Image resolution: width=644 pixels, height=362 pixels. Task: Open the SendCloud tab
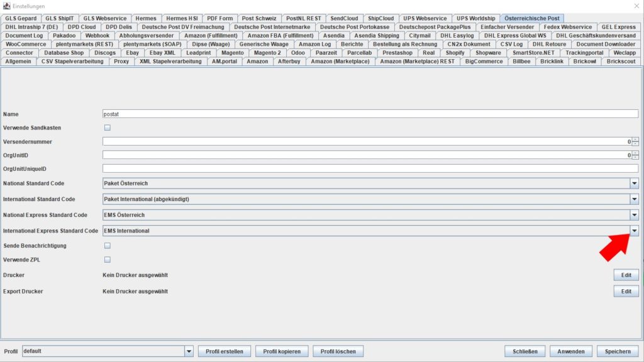(x=344, y=18)
